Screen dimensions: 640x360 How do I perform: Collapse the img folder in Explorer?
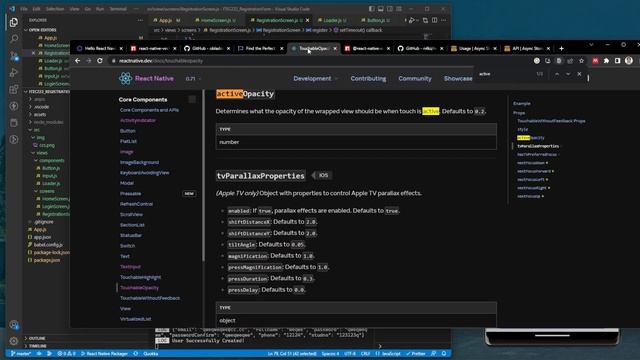tap(40, 138)
